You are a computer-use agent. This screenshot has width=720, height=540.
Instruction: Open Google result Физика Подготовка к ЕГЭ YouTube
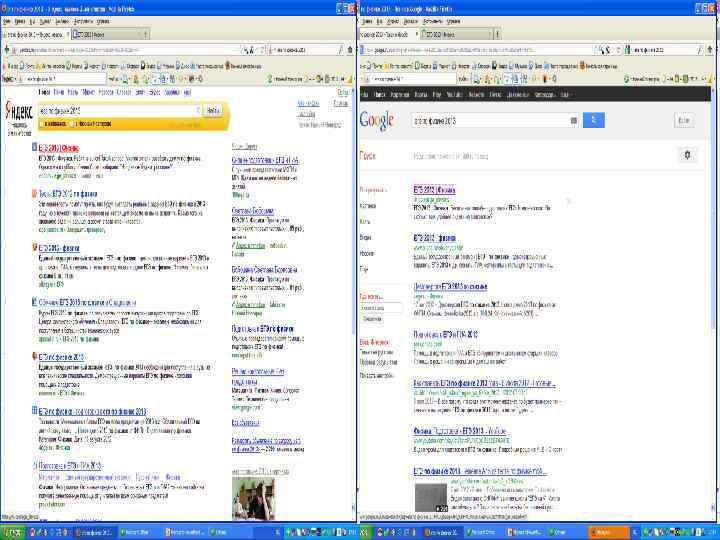coord(460,431)
